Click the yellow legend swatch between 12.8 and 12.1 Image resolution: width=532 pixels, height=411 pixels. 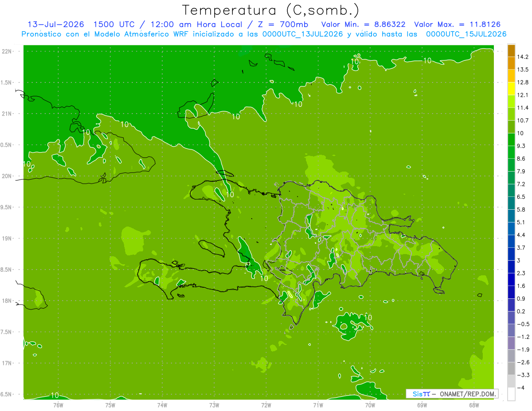(x=511, y=89)
